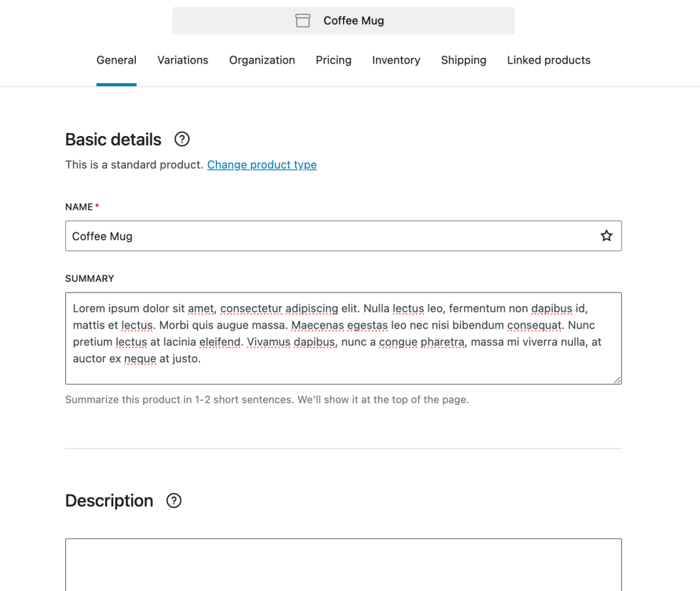Open the Inventory tab
Viewport: 700px width, 591px height.
(x=396, y=60)
